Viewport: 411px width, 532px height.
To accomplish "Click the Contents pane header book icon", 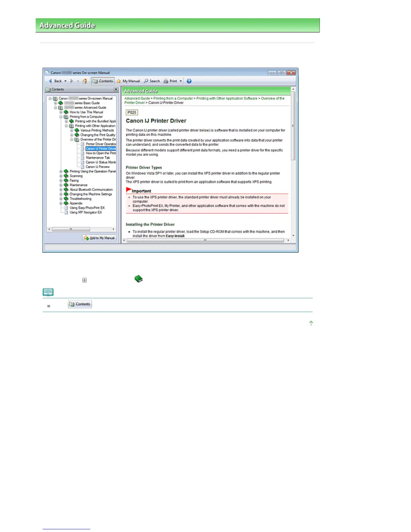I will point(48,89).
